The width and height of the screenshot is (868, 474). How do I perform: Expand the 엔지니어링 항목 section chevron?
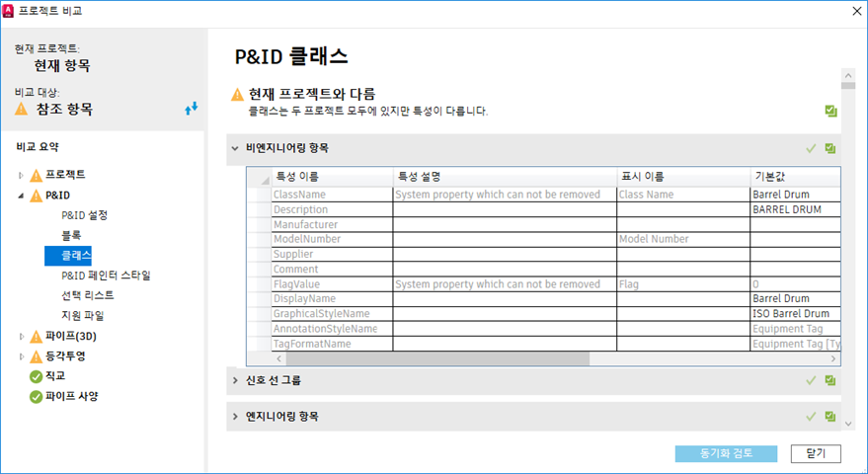pos(235,417)
